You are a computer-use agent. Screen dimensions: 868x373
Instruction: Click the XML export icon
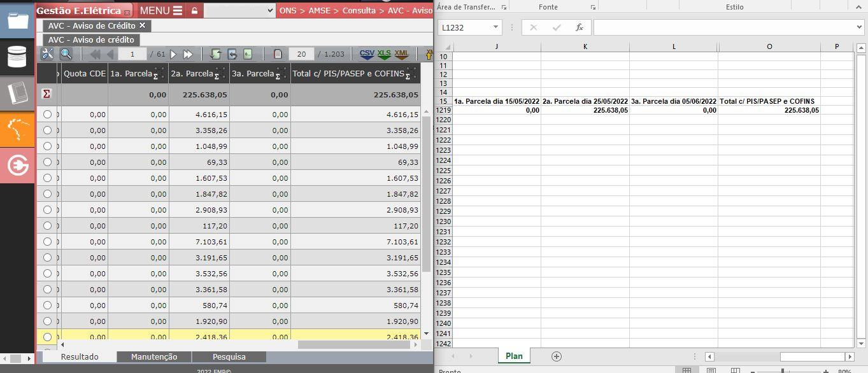pos(401,54)
